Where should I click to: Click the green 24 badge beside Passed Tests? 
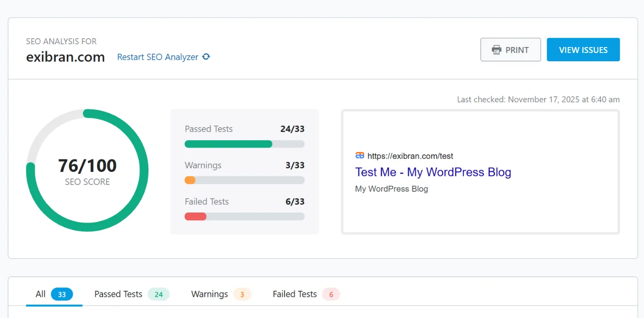coord(158,294)
